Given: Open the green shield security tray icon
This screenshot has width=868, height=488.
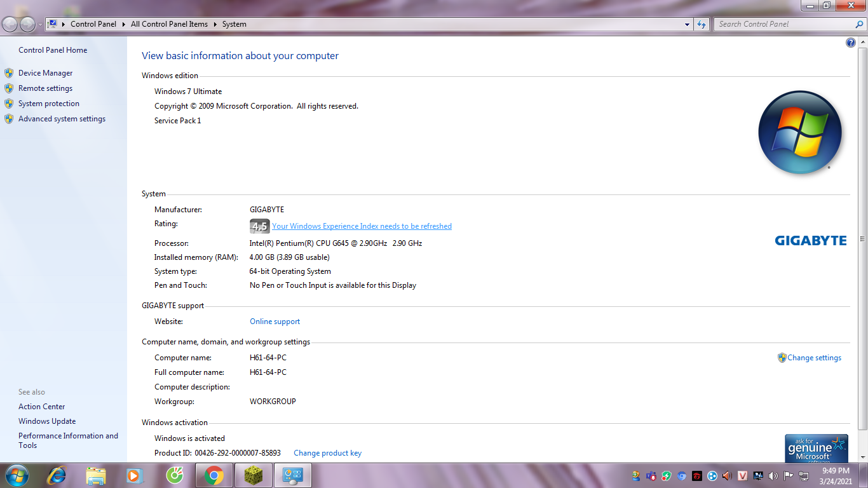Looking at the screenshot, I should pyautogui.click(x=667, y=475).
